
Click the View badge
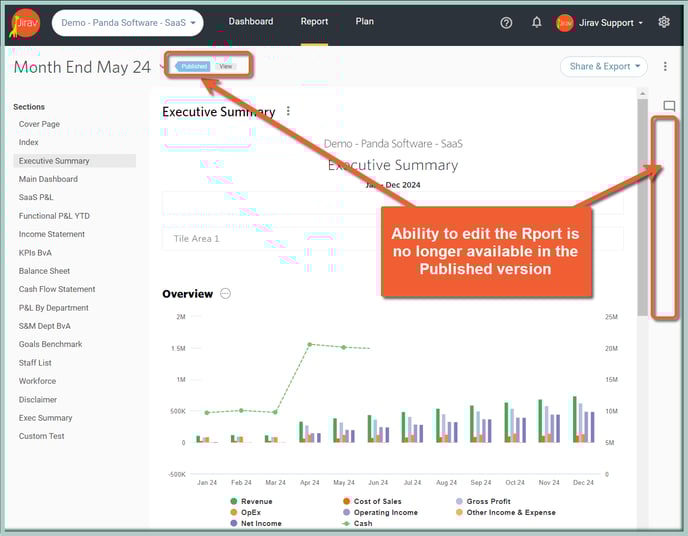coord(226,66)
